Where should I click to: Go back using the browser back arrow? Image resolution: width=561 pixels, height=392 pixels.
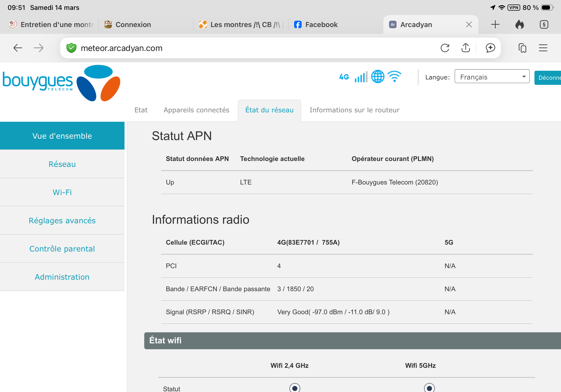point(18,48)
